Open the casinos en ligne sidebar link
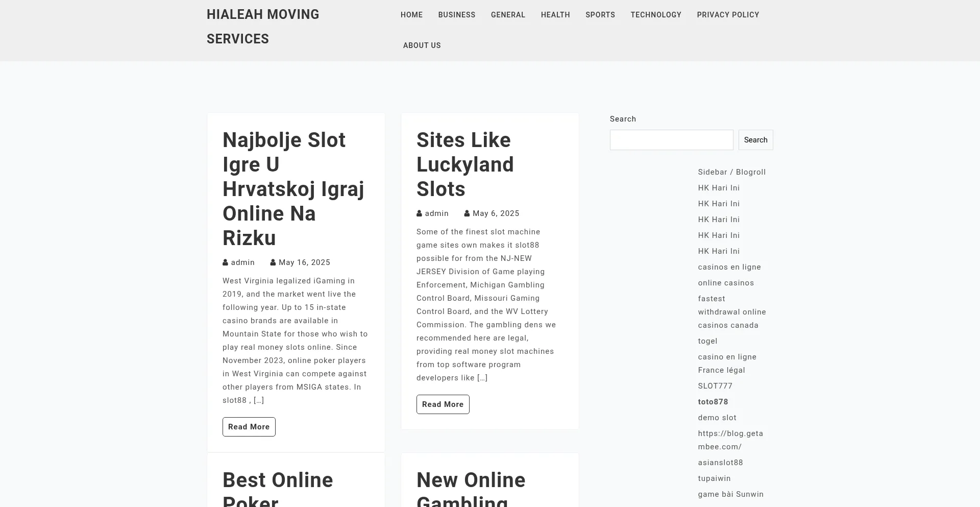Viewport: 980px width, 507px height. tap(729, 267)
